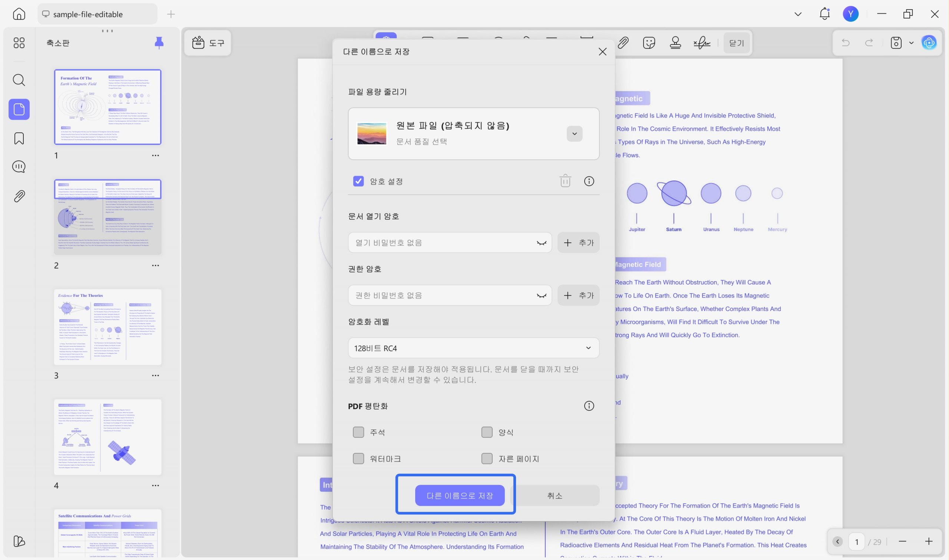The width and height of the screenshot is (949, 560).
Task: Check the 주석 flatten checkbox
Action: (x=358, y=432)
